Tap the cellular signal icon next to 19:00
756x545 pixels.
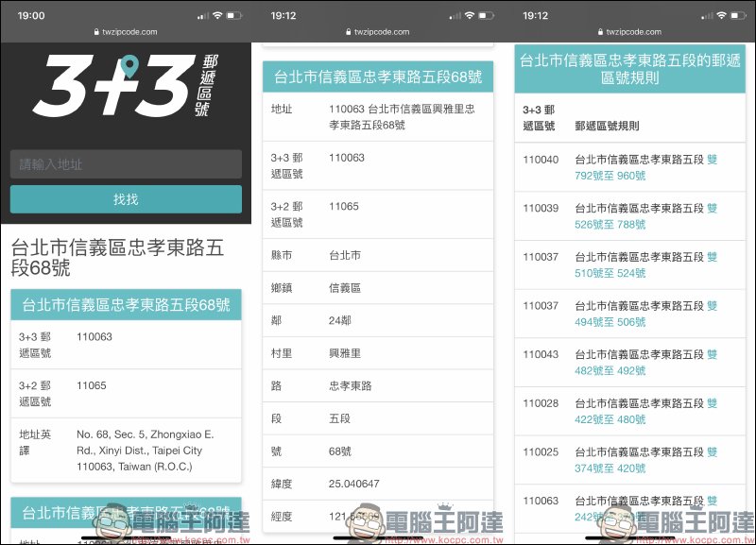pyautogui.click(x=200, y=16)
